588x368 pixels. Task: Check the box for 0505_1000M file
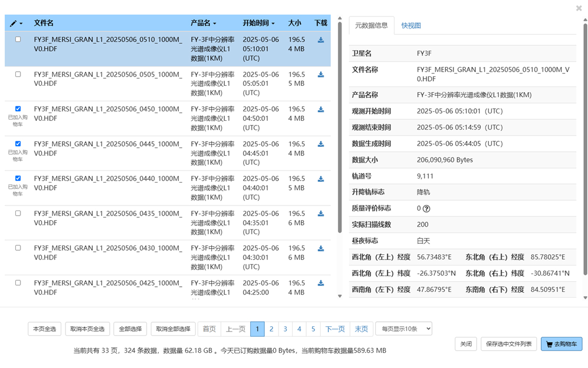point(18,74)
